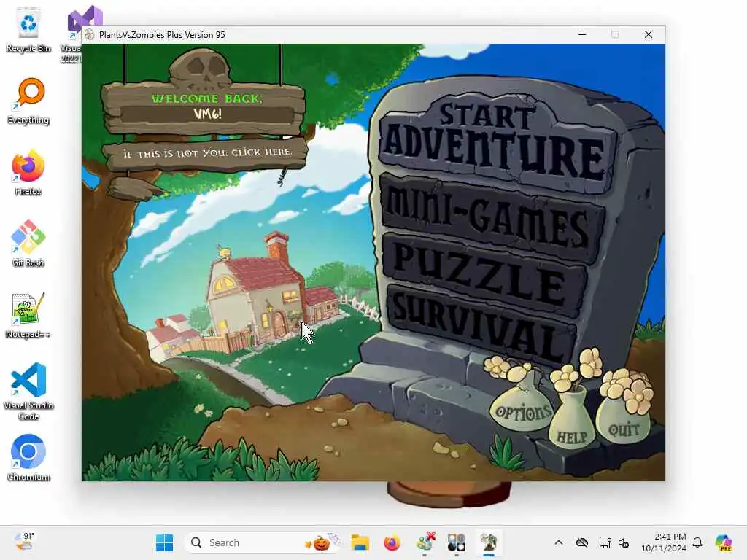Open the notifications bell
The height and width of the screenshot is (560, 747).
697,542
